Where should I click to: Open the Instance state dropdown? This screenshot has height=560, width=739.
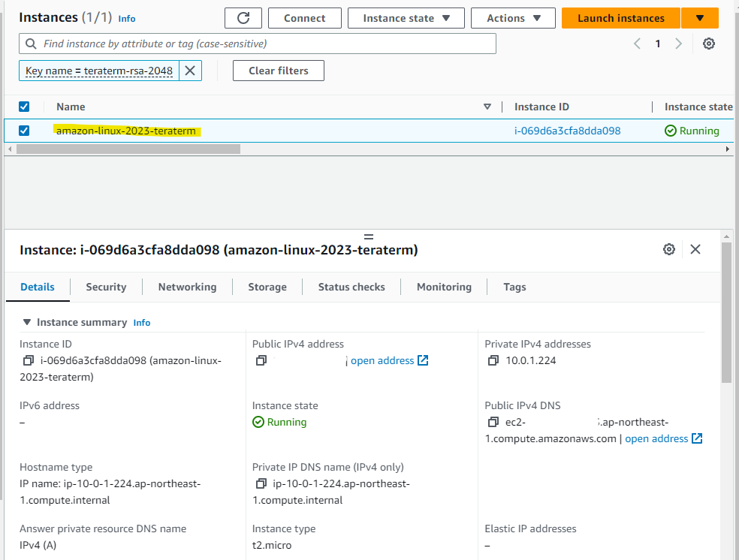pyautogui.click(x=406, y=17)
